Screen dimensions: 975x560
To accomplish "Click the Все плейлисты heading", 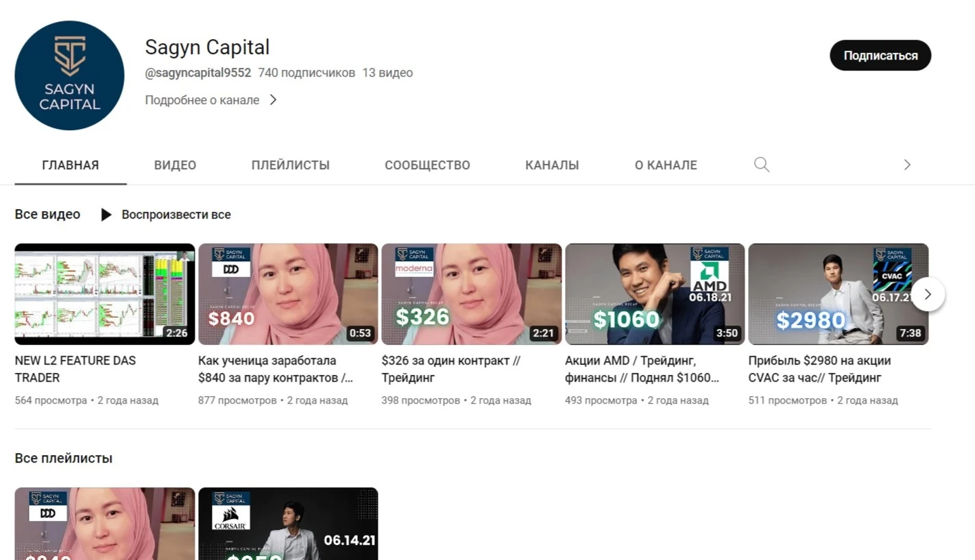I will pyautogui.click(x=64, y=458).
